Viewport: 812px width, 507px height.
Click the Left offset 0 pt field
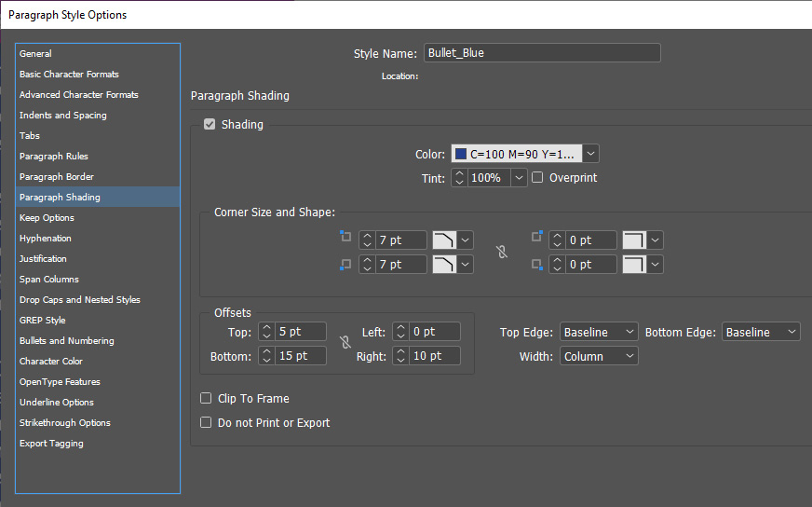[x=435, y=331]
